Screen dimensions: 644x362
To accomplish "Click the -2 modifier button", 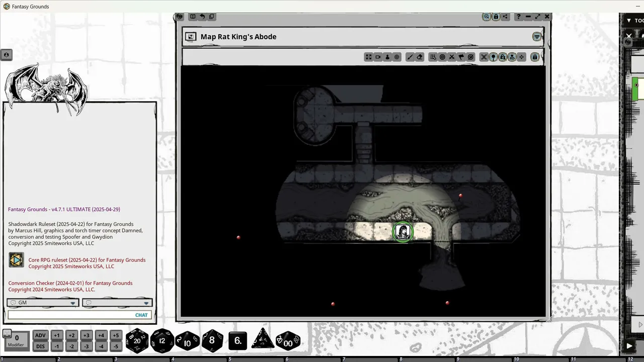I will pyautogui.click(x=71, y=346).
